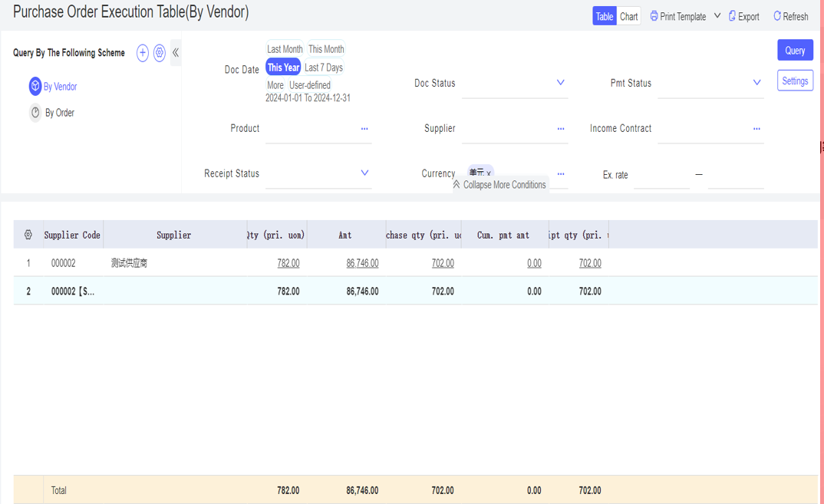
Task: Choose Last Month date range
Action: click(x=285, y=49)
